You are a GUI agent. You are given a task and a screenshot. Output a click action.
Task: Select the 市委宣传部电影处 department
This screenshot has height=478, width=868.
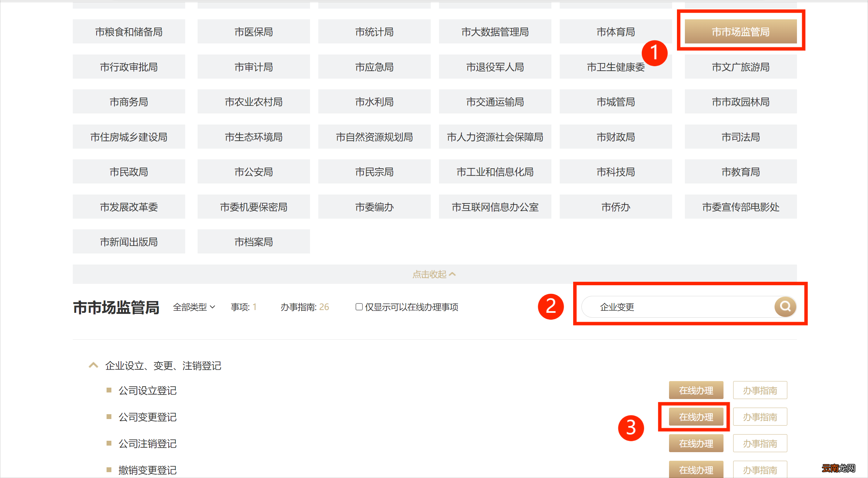point(741,207)
